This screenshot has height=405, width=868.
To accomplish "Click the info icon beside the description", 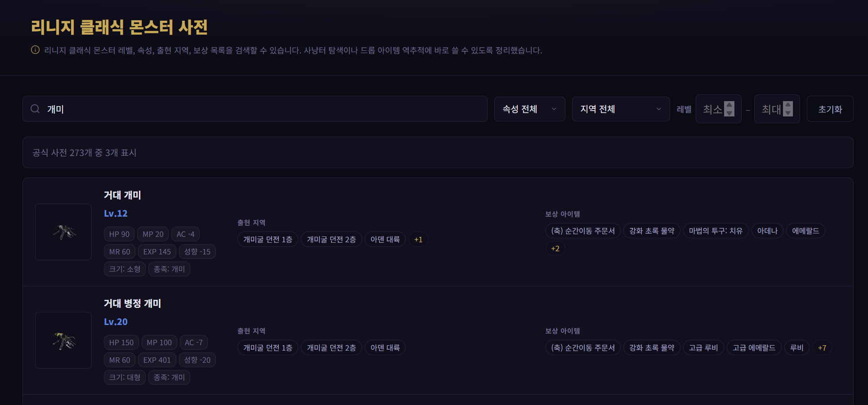I will click(35, 50).
